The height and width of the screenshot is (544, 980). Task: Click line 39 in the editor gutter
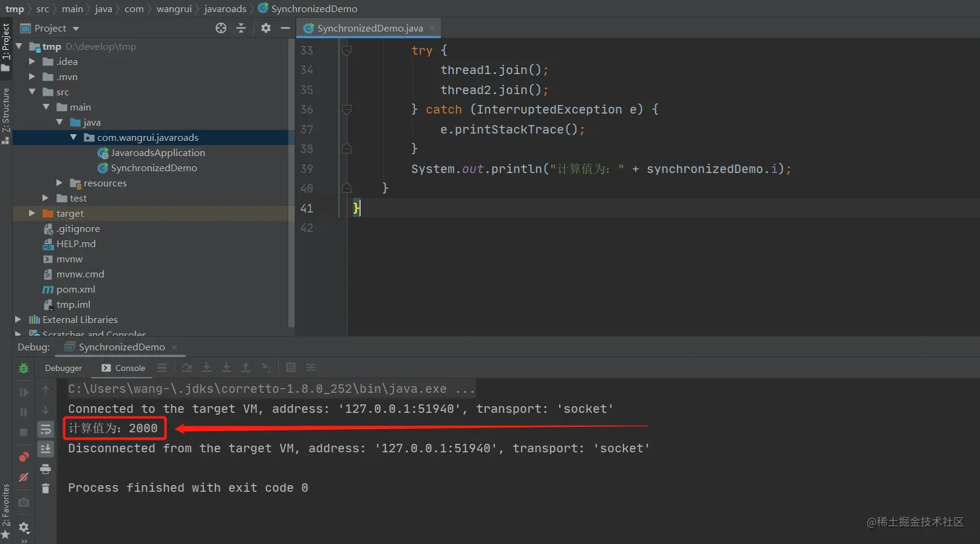(x=307, y=169)
